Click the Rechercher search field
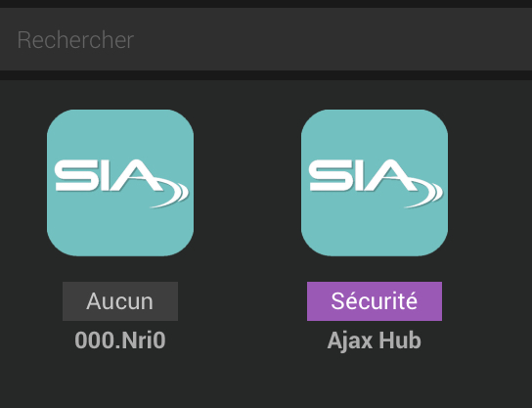 pyautogui.click(x=266, y=39)
